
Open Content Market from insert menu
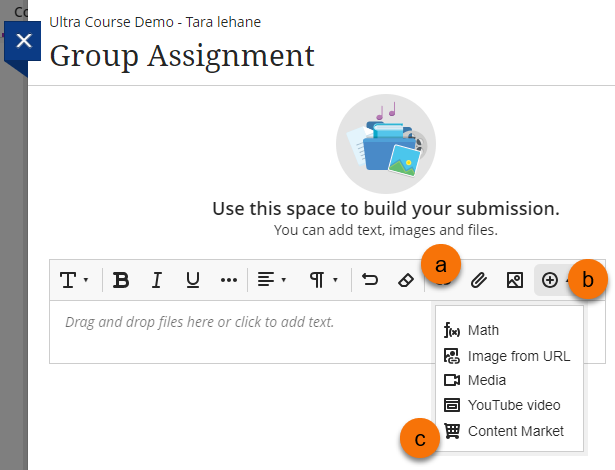tap(515, 431)
